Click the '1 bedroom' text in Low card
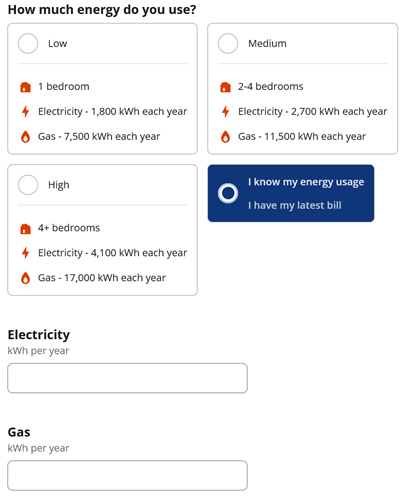The width and height of the screenshot is (406, 499). point(64,87)
